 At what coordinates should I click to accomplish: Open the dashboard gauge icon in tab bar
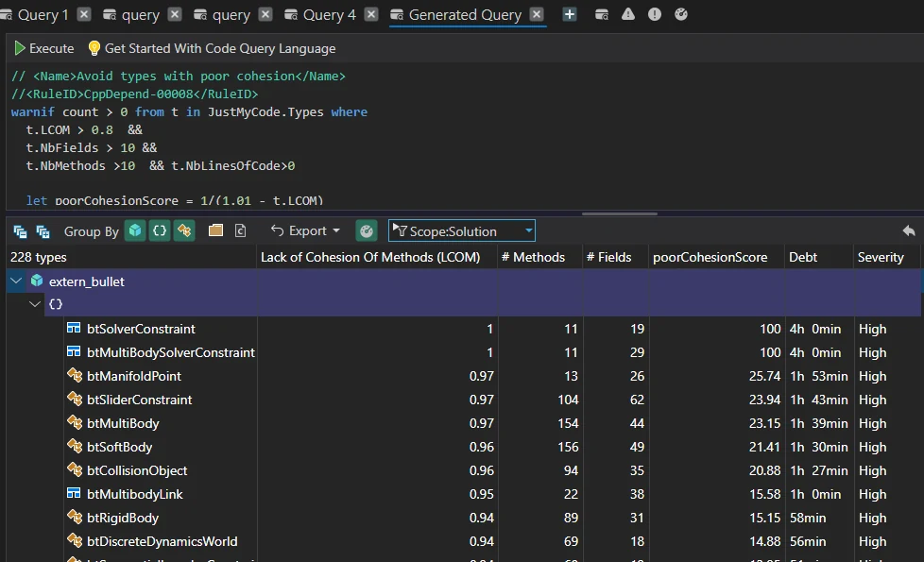[x=681, y=14]
